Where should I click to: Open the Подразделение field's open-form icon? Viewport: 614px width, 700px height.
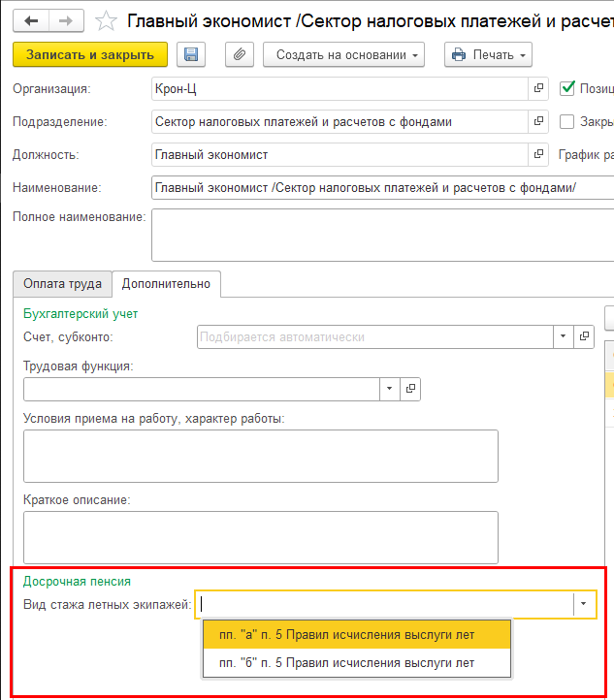coord(538,122)
